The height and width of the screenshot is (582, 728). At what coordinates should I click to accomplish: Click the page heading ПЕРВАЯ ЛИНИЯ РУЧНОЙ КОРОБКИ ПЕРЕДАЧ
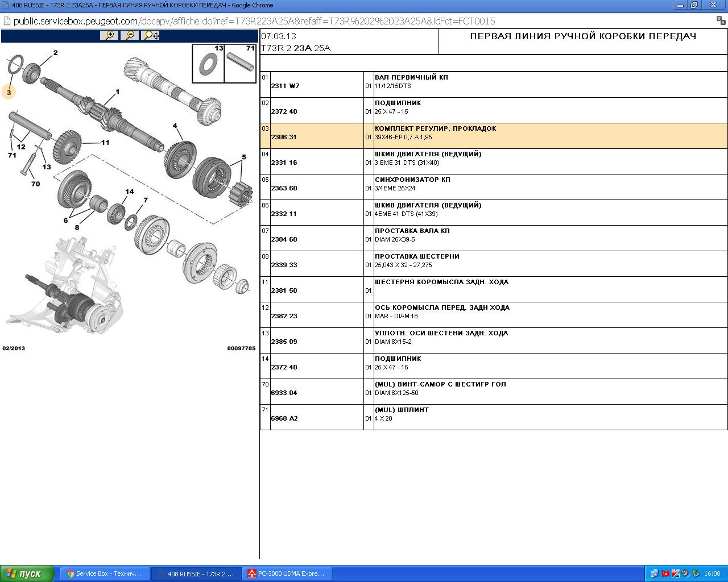(583, 36)
